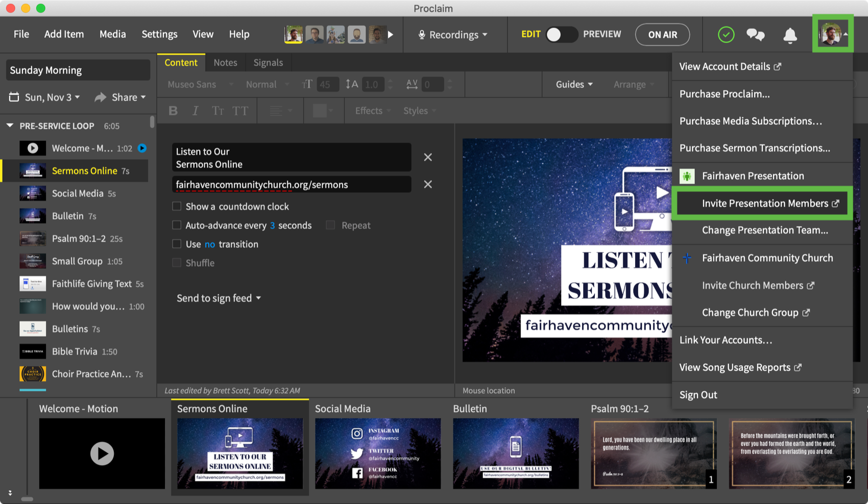Click the Welcome - Motion play icon in list
This screenshot has width=868, height=504.
(x=33, y=148)
